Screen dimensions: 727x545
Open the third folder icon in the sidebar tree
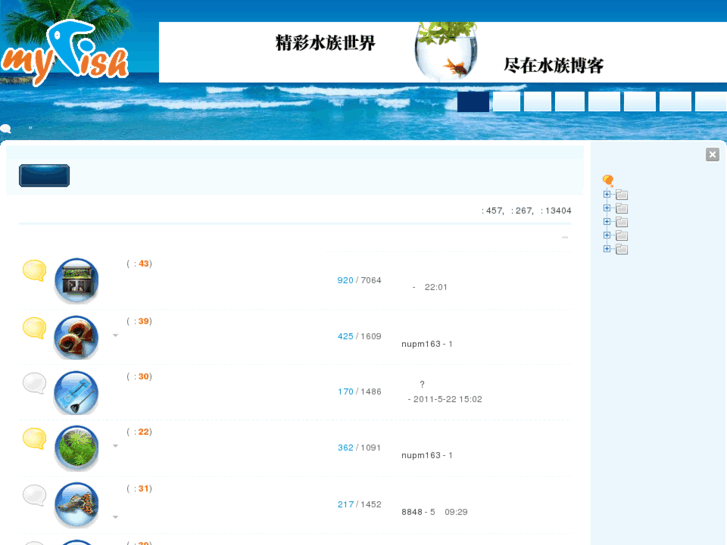click(x=622, y=222)
